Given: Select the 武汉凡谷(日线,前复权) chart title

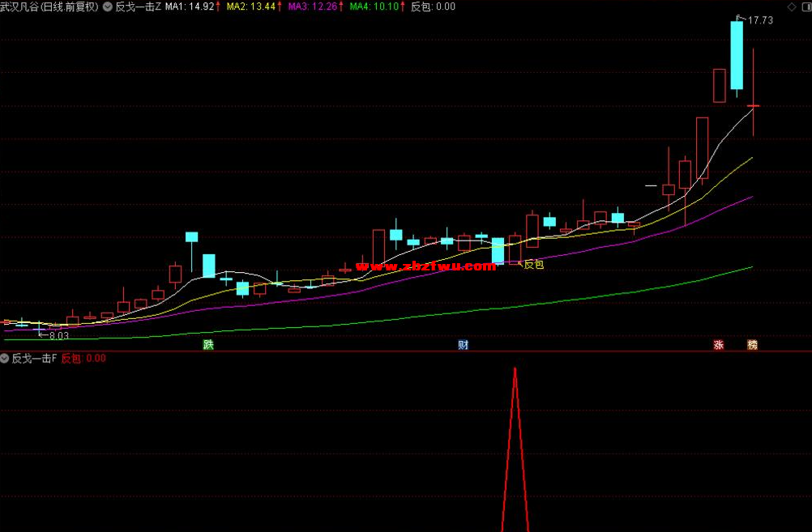Looking at the screenshot, I should 49,6.
